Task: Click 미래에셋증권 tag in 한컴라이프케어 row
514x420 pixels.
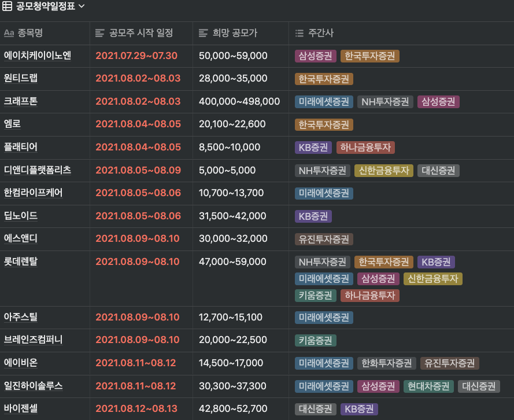Action: pyautogui.click(x=324, y=193)
